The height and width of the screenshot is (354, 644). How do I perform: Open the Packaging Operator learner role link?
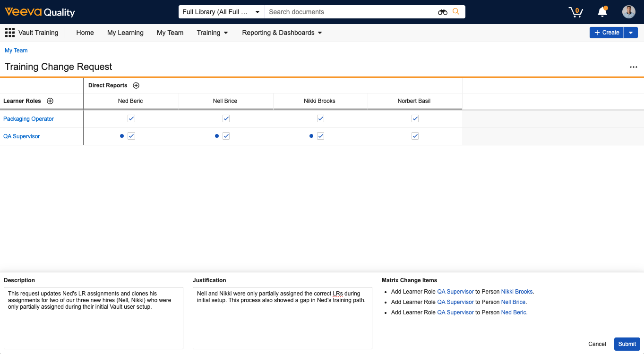click(28, 119)
